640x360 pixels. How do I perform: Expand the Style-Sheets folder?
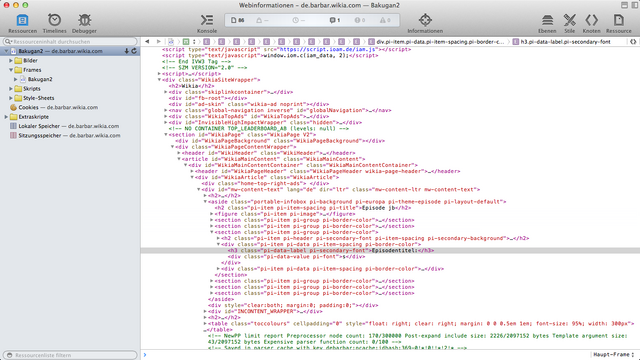[x=11, y=98]
